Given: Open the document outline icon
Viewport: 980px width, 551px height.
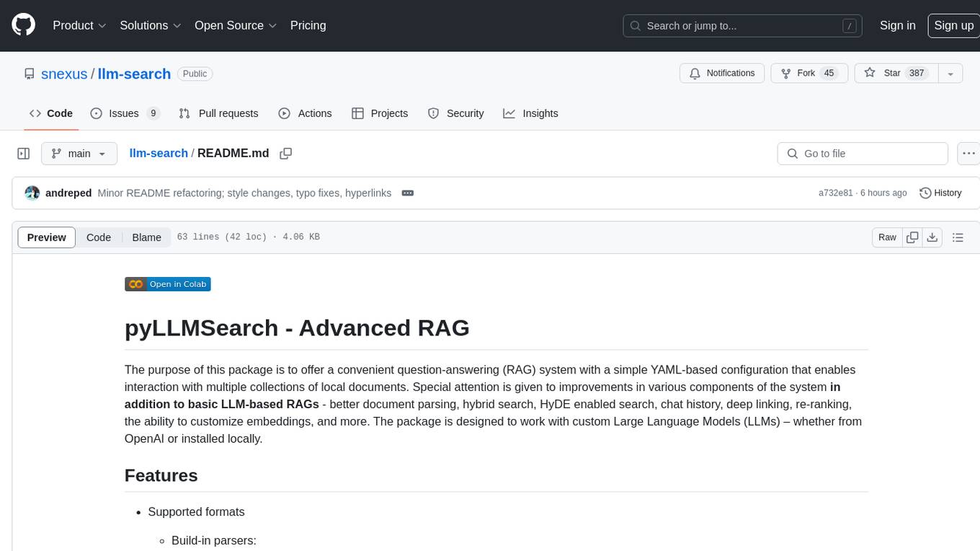Looking at the screenshot, I should click(958, 237).
